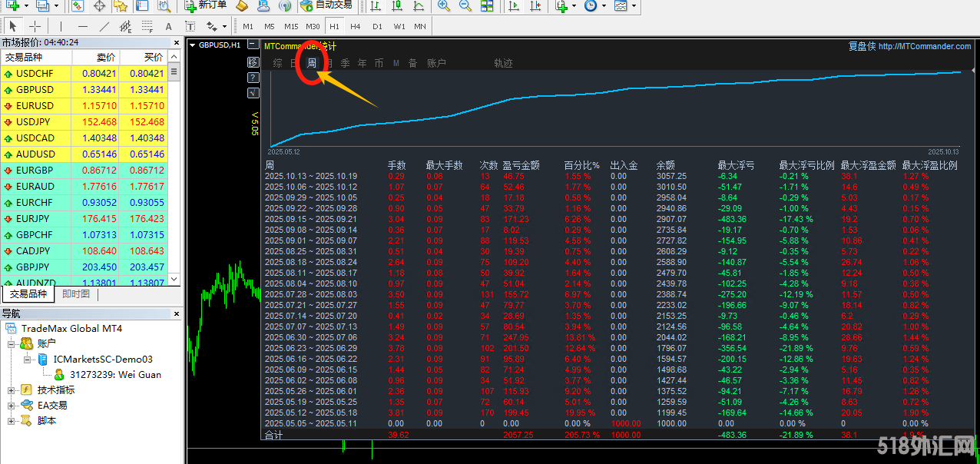This screenshot has width=980, height=464.
Task: Click the checkmark (√) panel toggle button
Action: click(x=253, y=93)
